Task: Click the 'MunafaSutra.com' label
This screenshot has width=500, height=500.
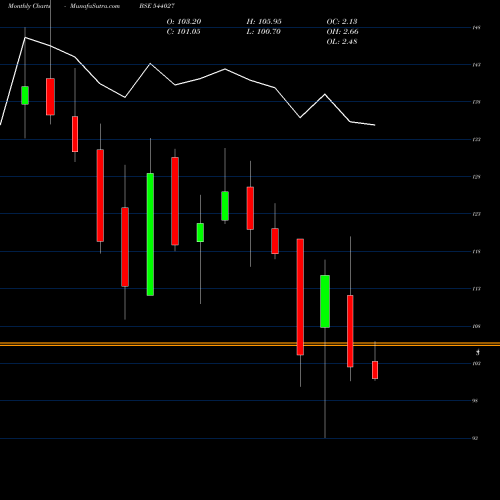Action: 95,6
